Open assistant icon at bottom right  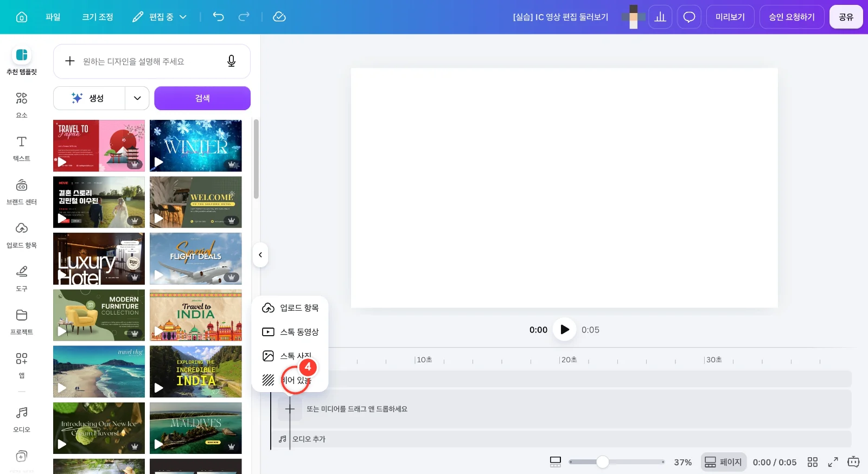tap(853, 462)
